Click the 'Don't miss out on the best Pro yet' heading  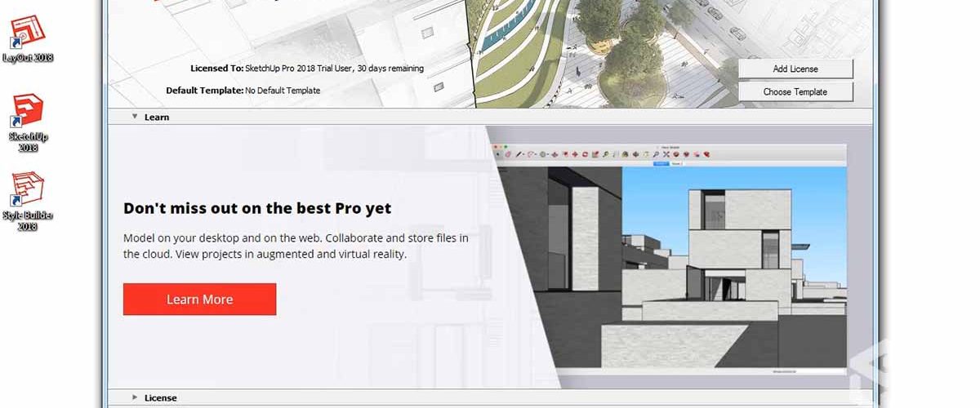pyautogui.click(x=257, y=208)
